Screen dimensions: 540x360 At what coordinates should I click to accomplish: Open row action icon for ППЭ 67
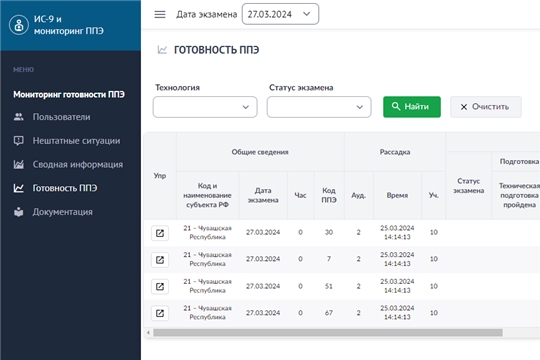coord(160,313)
